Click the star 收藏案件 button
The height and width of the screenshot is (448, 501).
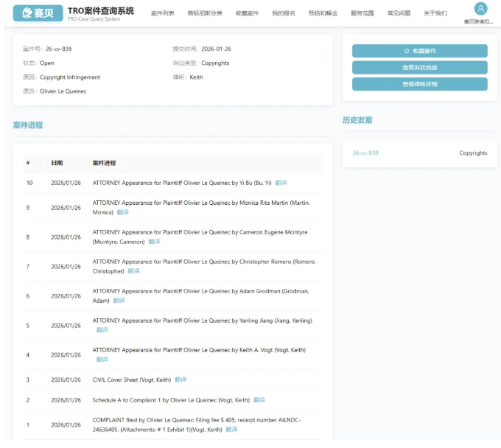pyautogui.click(x=419, y=51)
